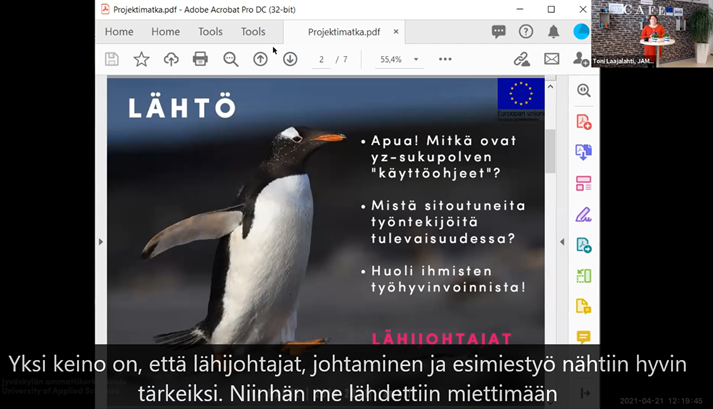Screen dimensions: 713x409
Task: Open the zoom level dropdown
Action: (x=416, y=60)
